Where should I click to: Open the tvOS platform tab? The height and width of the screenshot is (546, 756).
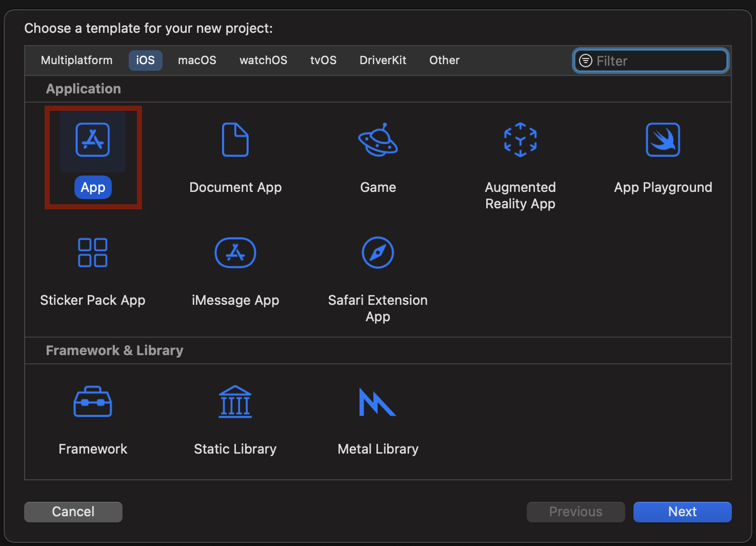click(324, 61)
